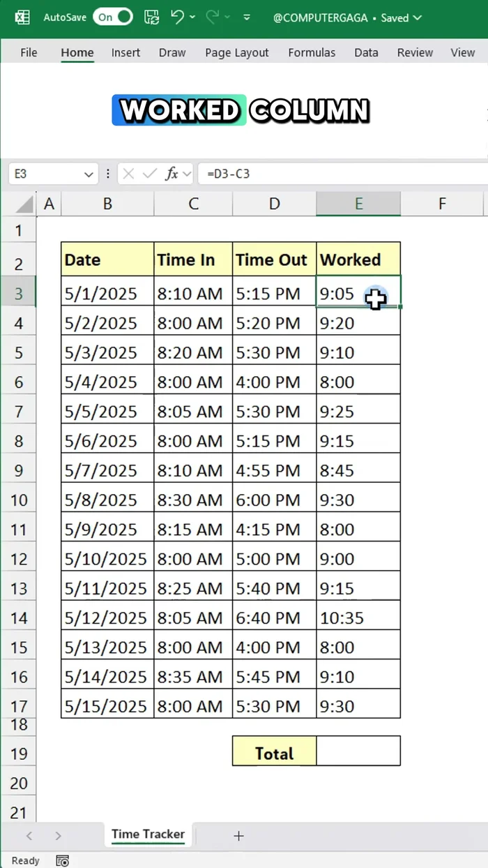Viewport: 488px width, 868px height.
Task: Click the Insert Function fx icon
Action: [x=171, y=174]
